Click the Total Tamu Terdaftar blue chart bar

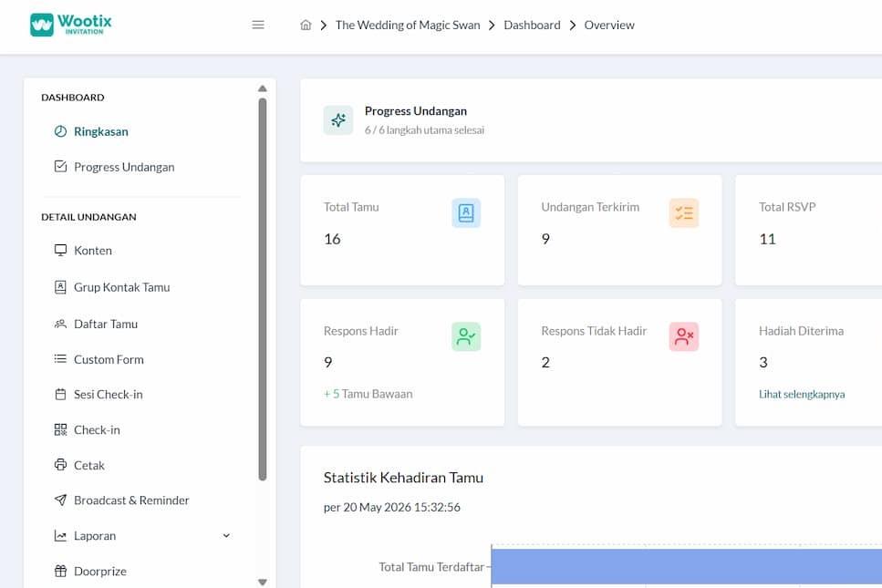click(x=686, y=567)
